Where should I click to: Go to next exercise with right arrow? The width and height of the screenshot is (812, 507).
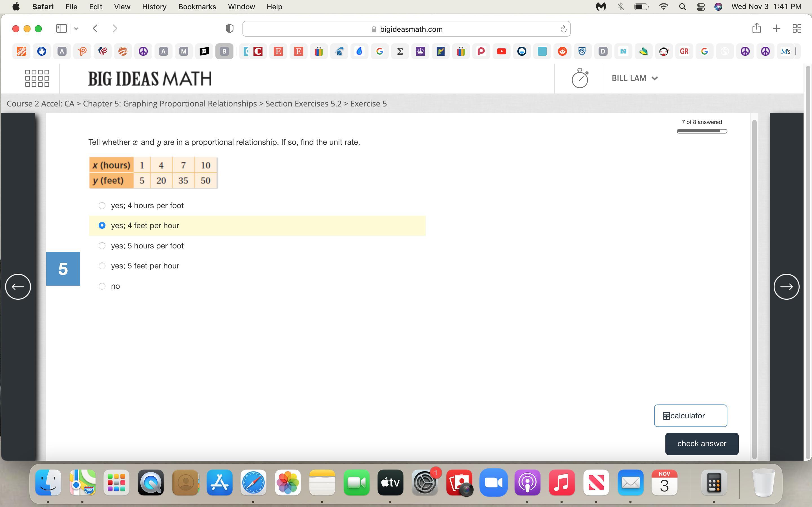(786, 287)
